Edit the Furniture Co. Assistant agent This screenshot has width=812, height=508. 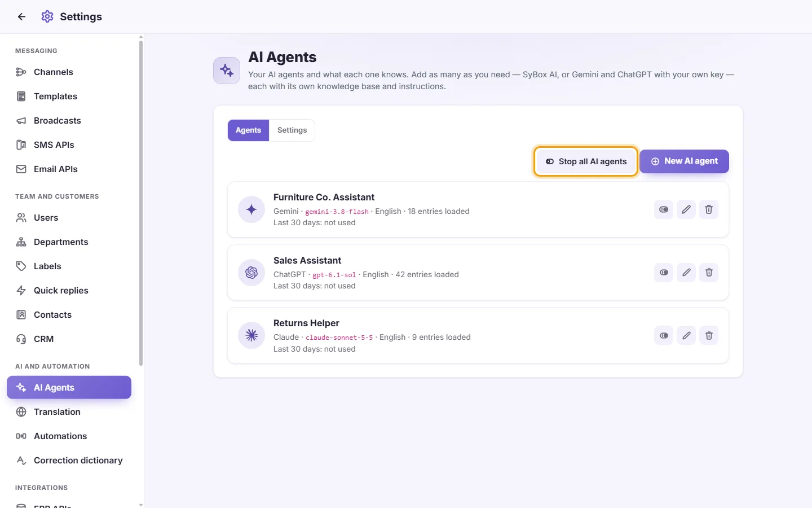click(686, 209)
